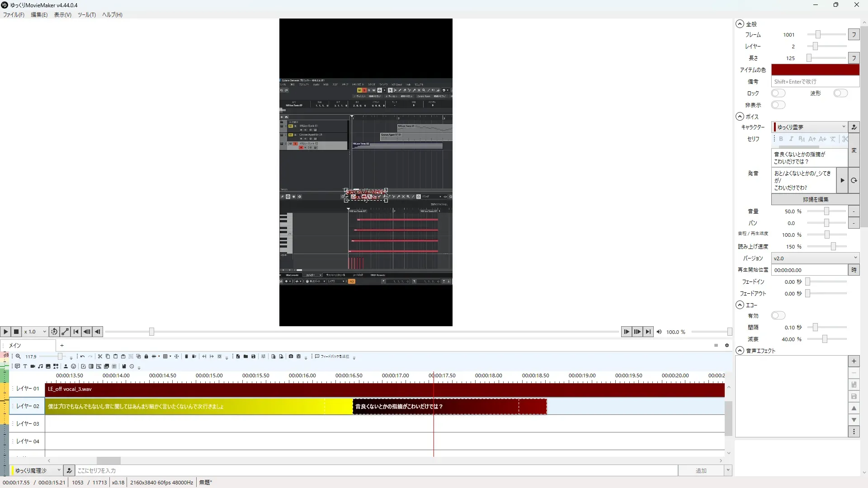This screenshot has height=488, width=868.
Task: Click the lock icon in the timeline toolbar
Action: [x=146, y=357]
